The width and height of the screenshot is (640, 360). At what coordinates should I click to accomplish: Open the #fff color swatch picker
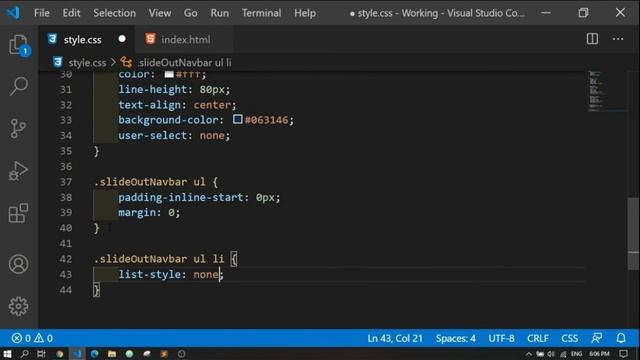[x=169, y=74]
